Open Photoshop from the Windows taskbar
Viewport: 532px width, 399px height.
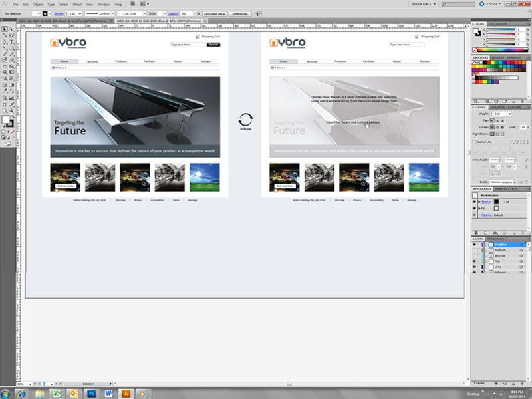[x=92, y=394]
